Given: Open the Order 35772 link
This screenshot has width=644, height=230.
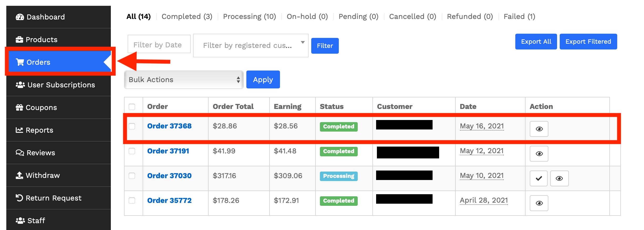Looking at the screenshot, I should [169, 201].
